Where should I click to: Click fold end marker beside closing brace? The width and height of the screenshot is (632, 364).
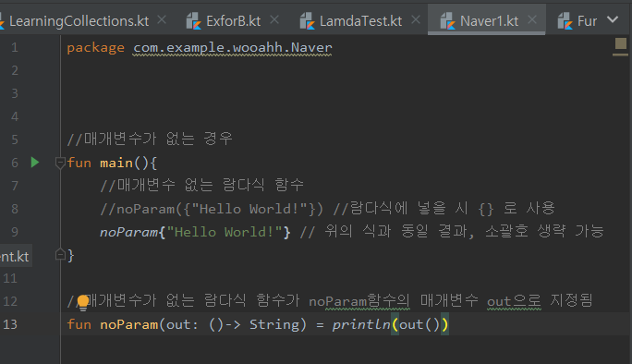point(60,254)
